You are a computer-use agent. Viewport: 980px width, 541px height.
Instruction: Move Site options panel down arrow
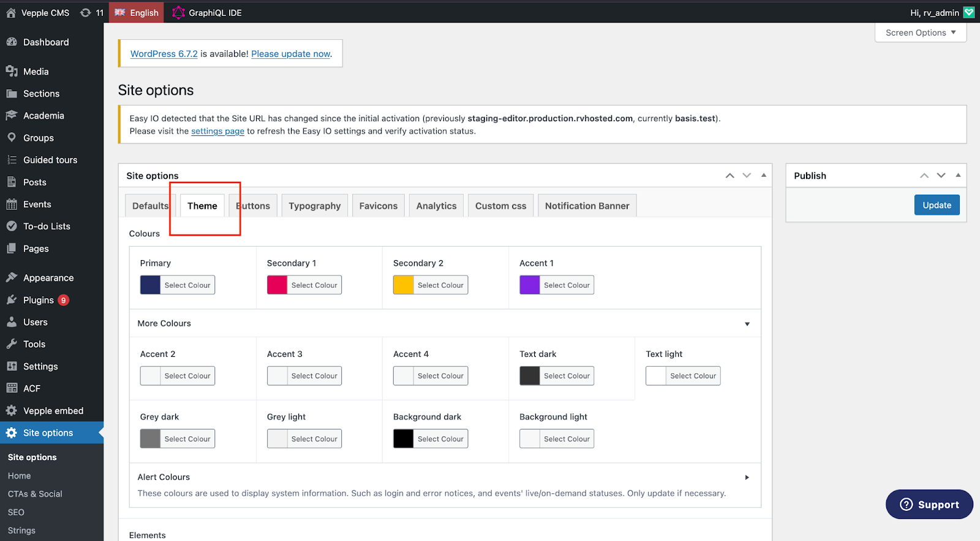click(x=747, y=176)
